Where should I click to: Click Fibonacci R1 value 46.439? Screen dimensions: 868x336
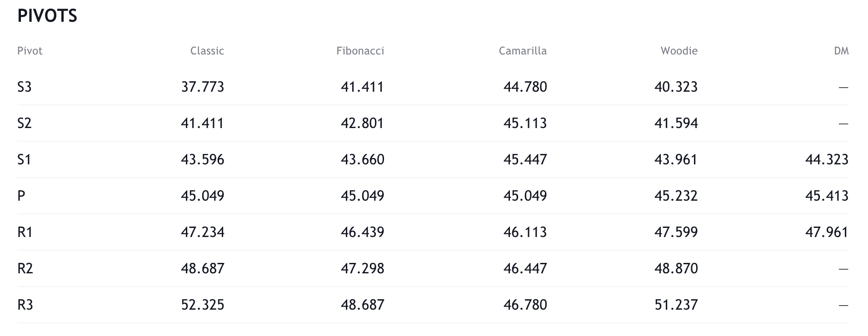pyautogui.click(x=362, y=232)
